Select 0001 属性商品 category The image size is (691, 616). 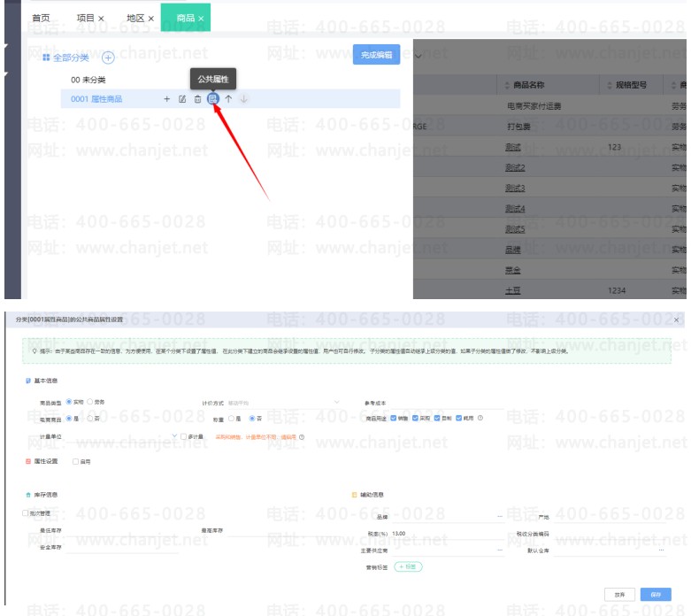tap(96, 99)
